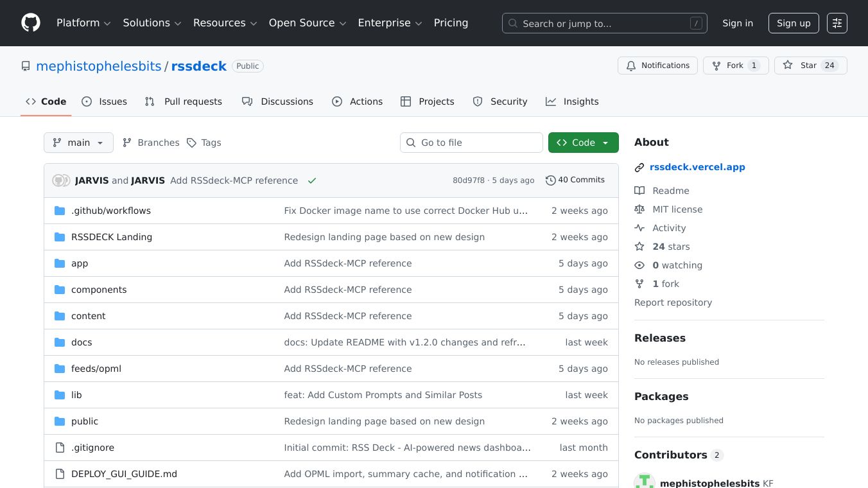Click the green commit status checkmark

312,181
